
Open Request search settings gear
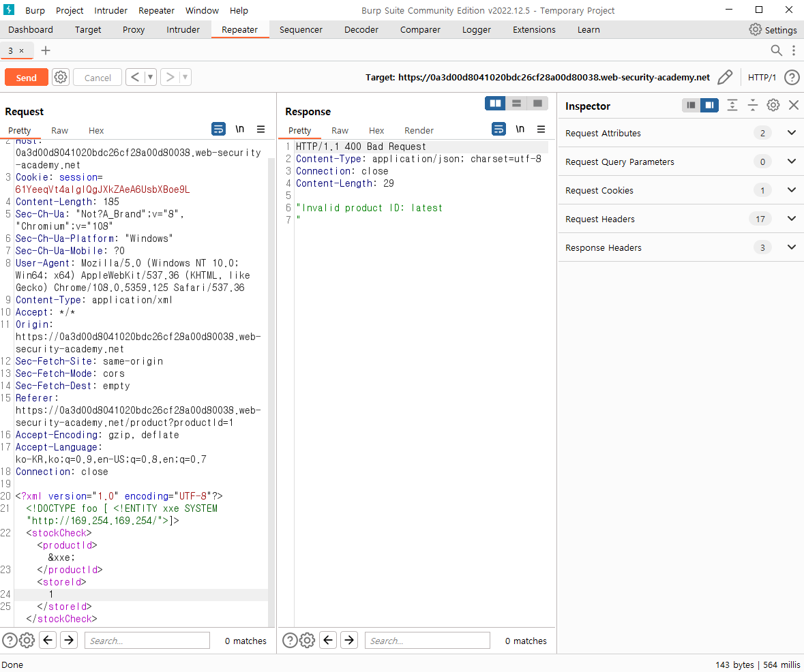coord(27,640)
